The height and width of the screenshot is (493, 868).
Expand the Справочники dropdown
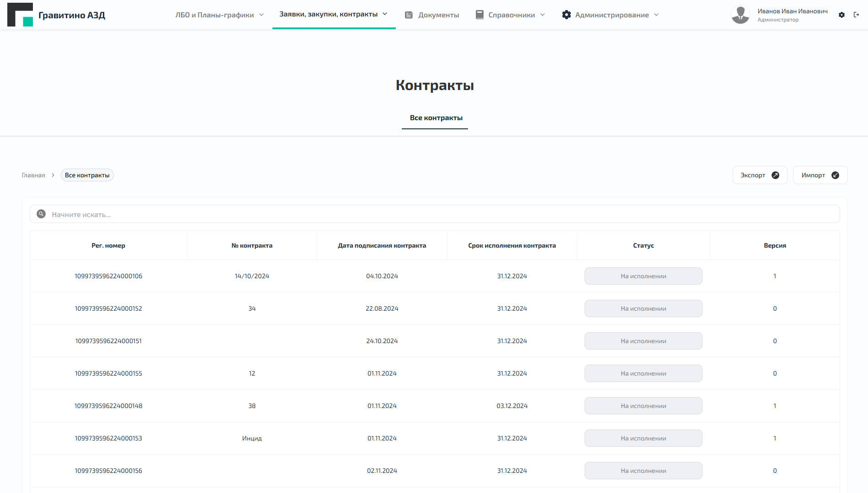pyautogui.click(x=543, y=14)
